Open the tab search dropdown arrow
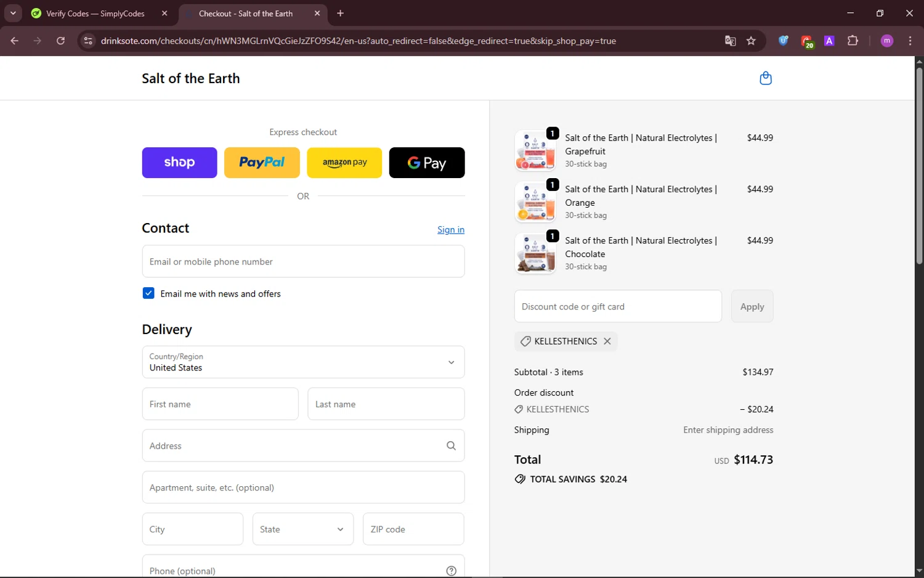924x578 pixels. point(13,13)
